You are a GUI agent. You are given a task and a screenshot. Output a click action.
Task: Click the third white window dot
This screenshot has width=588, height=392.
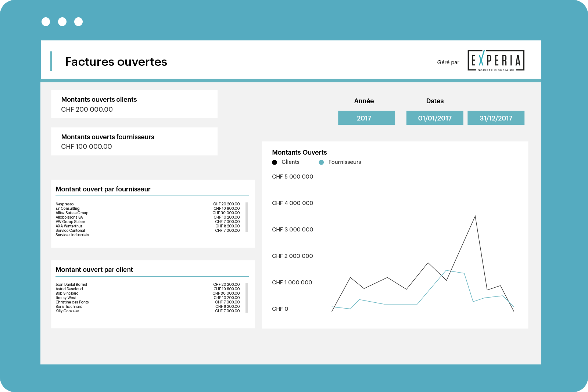tap(78, 22)
